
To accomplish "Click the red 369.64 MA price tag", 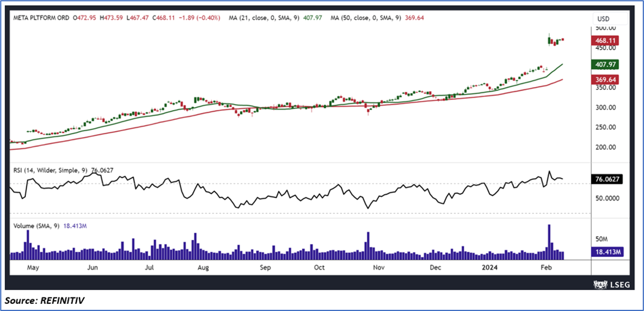I will point(605,79).
